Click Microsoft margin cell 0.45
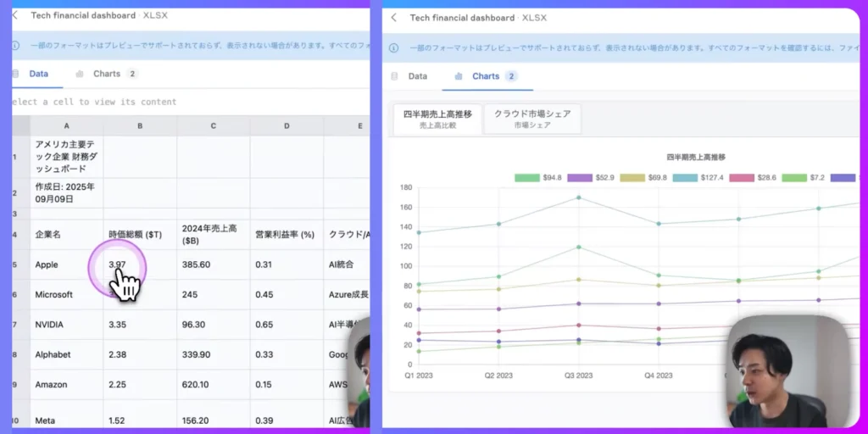 pos(287,294)
